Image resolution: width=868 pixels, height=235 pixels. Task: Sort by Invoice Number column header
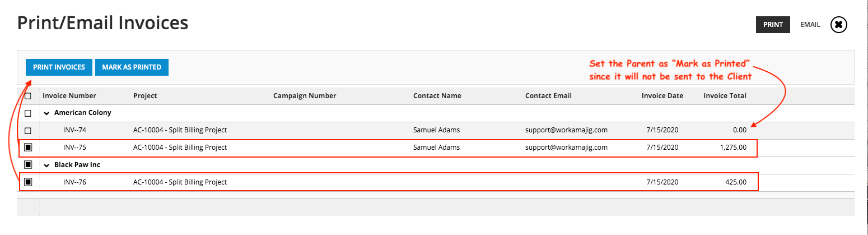pyautogui.click(x=69, y=96)
